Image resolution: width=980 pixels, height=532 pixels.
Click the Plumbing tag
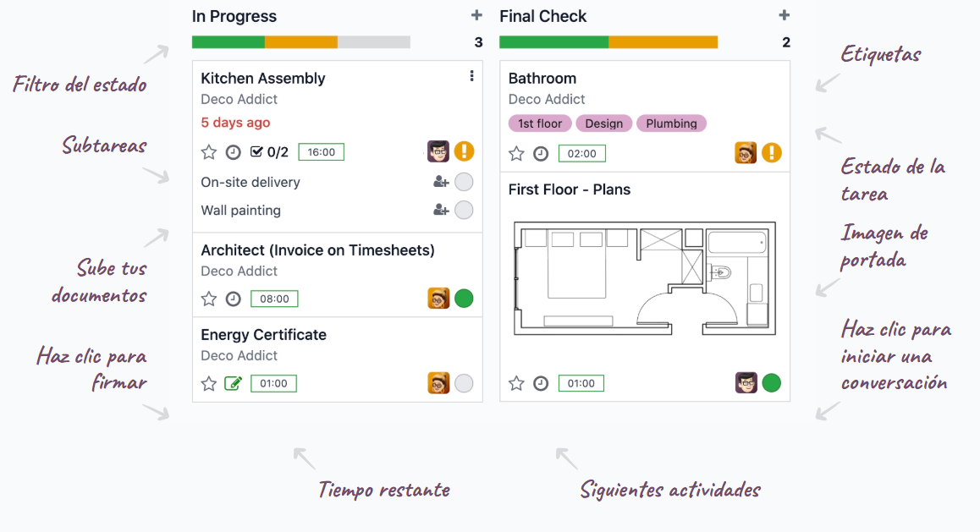pyautogui.click(x=671, y=123)
